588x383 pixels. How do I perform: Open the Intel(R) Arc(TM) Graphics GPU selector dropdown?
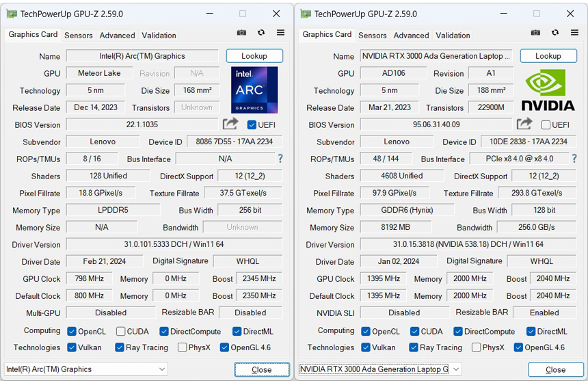86,369
